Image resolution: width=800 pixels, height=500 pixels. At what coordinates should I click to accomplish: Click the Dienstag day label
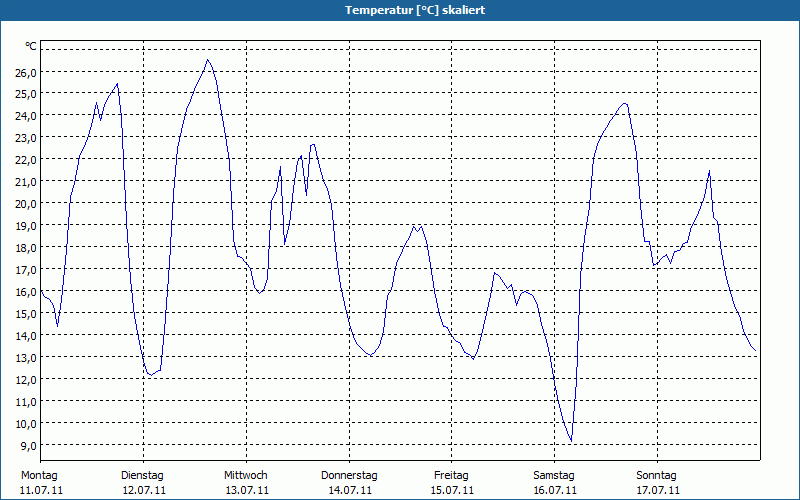(x=142, y=476)
